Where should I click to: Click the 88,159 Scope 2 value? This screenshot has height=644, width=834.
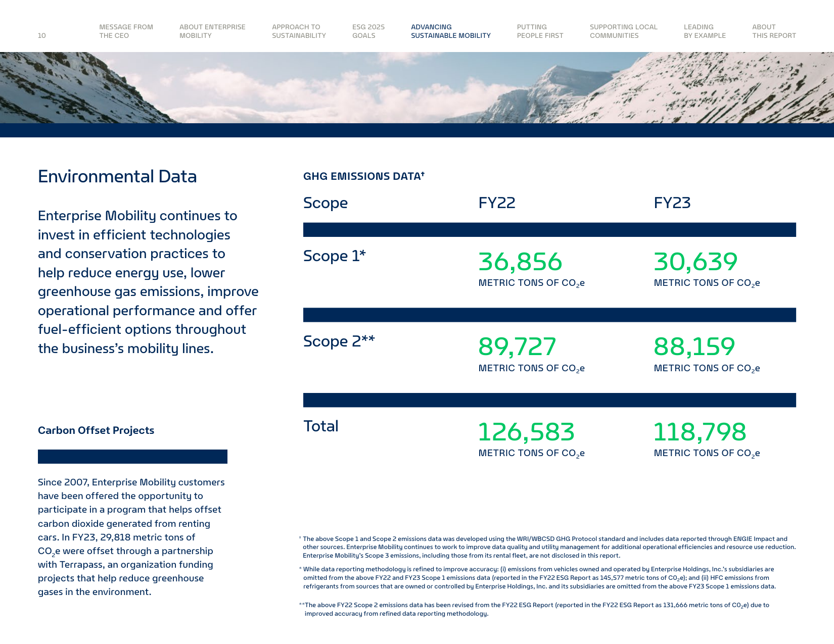click(x=694, y=346)
